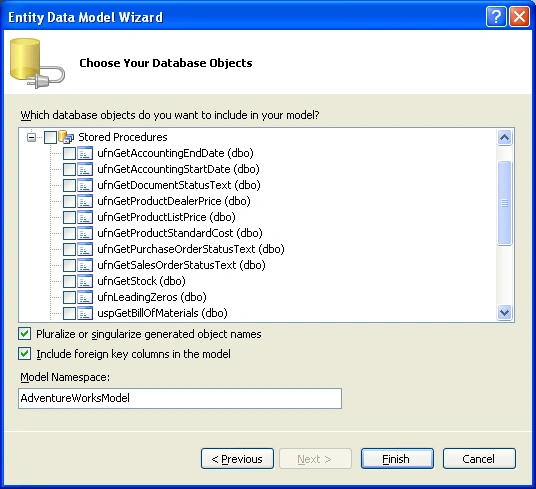Tick checkbox for ufnGetProductDealerPrice

69,201
